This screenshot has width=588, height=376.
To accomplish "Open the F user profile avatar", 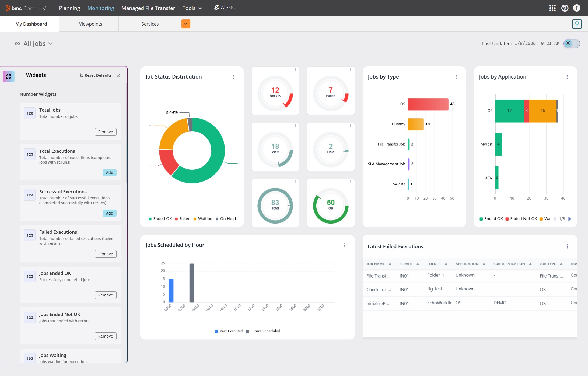I will tap(577, 8).
